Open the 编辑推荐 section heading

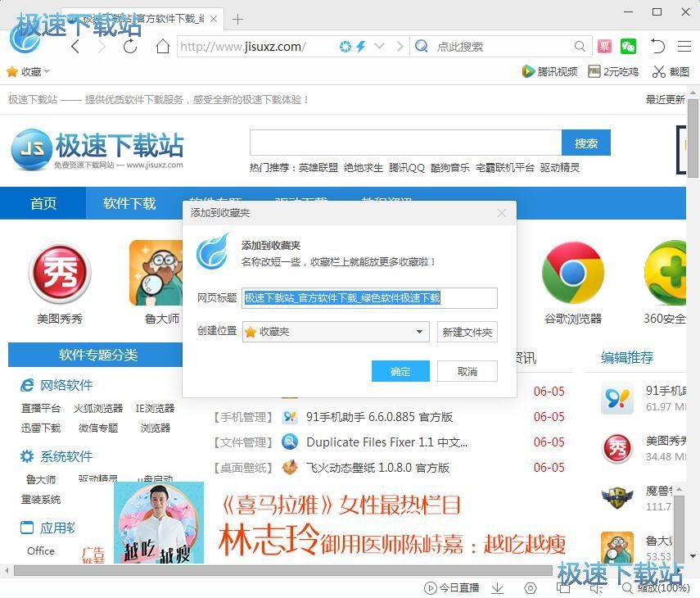tap(627, 357)
